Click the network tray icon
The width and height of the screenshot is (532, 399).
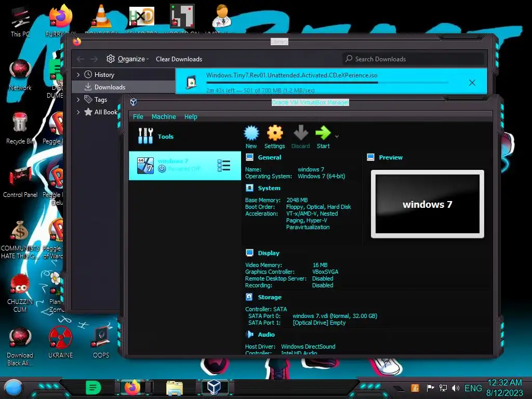(443, 388)
